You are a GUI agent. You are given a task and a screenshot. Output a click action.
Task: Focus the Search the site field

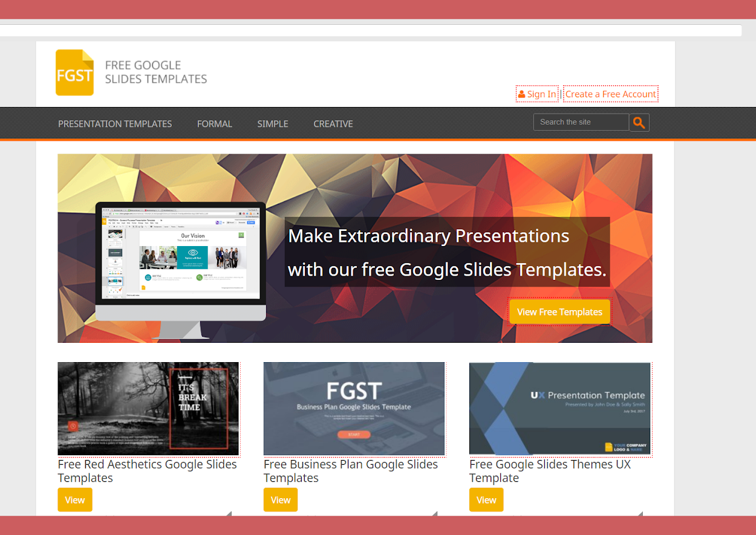[581, 122]
